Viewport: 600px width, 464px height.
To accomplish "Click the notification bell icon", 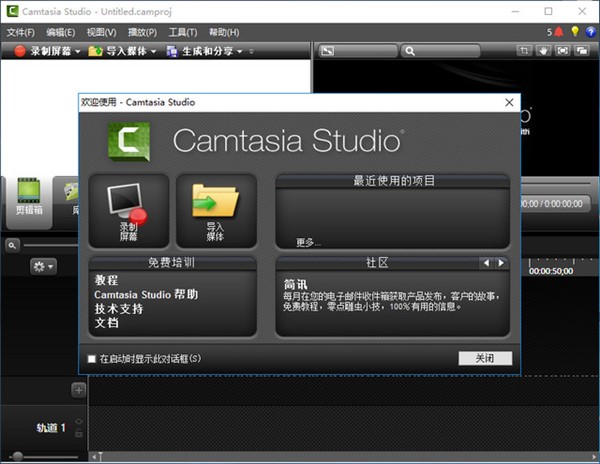I will point(559,32).
